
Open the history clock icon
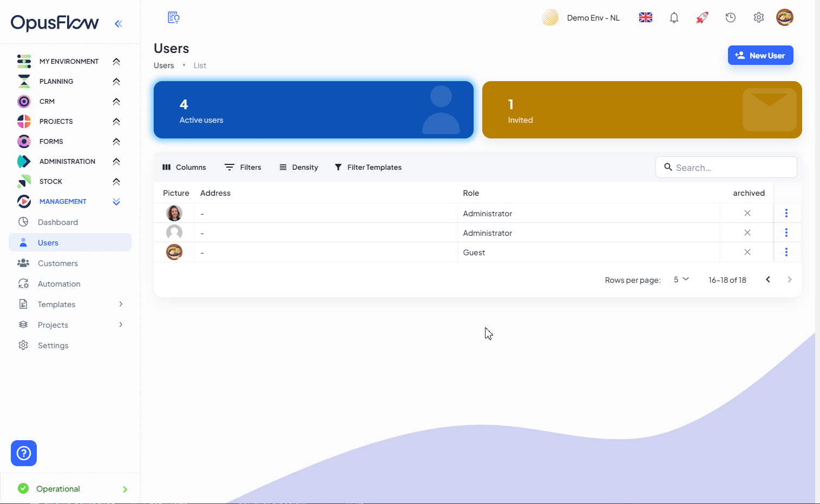730,18
